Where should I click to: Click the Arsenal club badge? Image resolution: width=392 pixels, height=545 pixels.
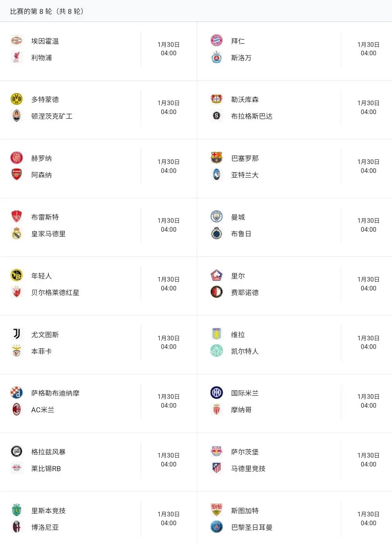16,174
